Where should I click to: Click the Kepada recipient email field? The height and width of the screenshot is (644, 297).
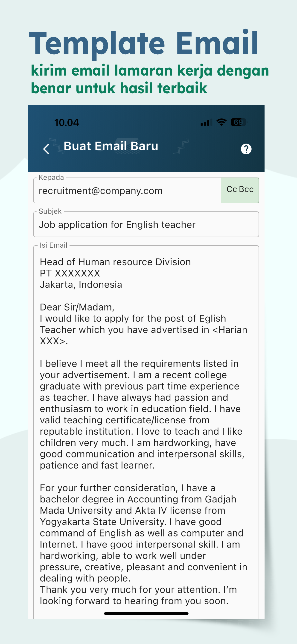pos(127,190)
